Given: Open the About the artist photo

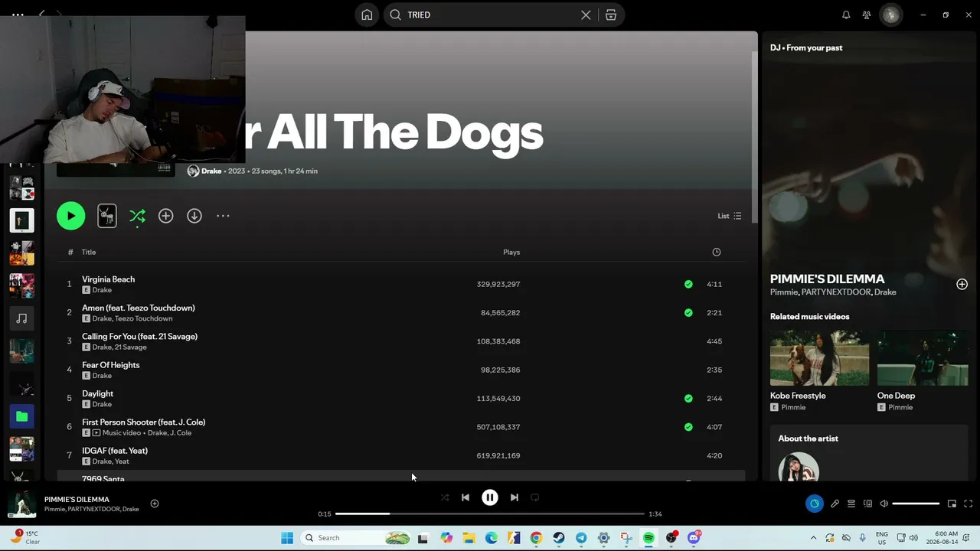Looking at the screenshot, I should 799,467.
